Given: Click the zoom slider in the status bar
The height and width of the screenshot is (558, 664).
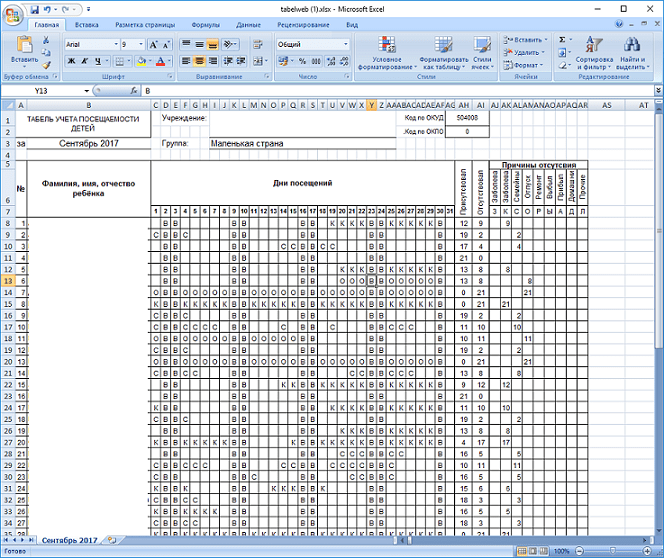Looking at the screenshot, I should click(615, 551).
